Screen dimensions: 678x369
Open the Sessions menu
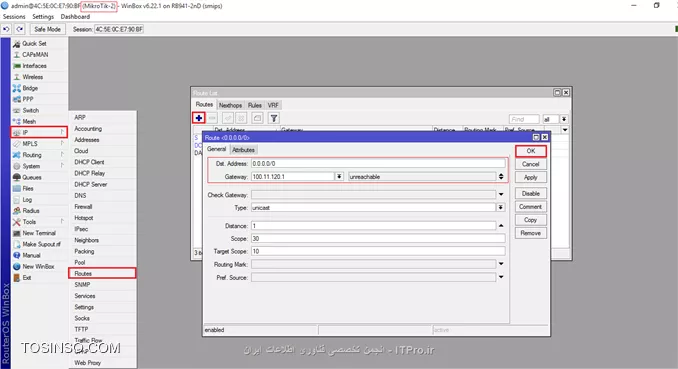point(14,16)
